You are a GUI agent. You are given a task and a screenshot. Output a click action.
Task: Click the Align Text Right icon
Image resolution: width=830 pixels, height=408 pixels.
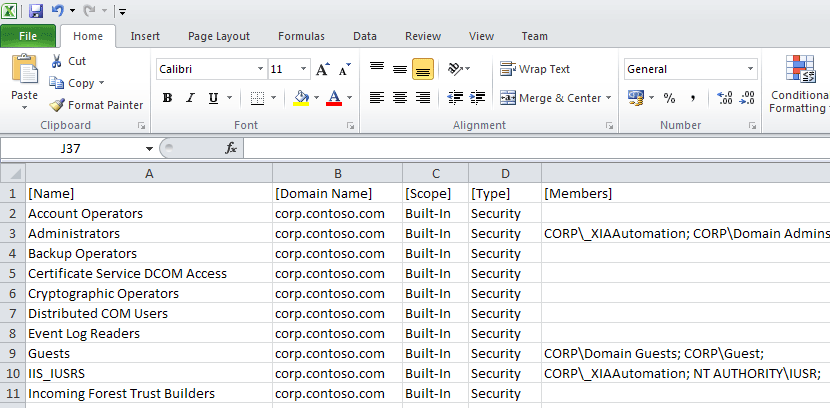pyautogui.click(x=423, y=98)
